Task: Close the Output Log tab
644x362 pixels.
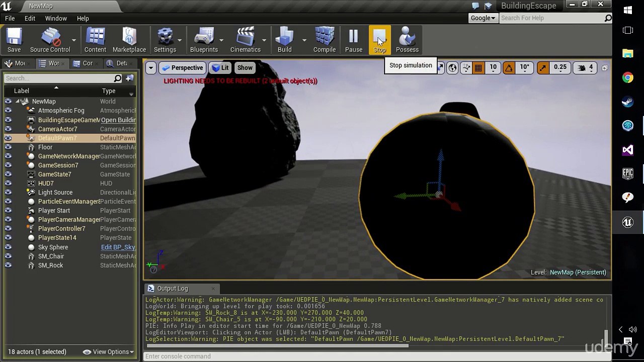Action: (213, 289)
